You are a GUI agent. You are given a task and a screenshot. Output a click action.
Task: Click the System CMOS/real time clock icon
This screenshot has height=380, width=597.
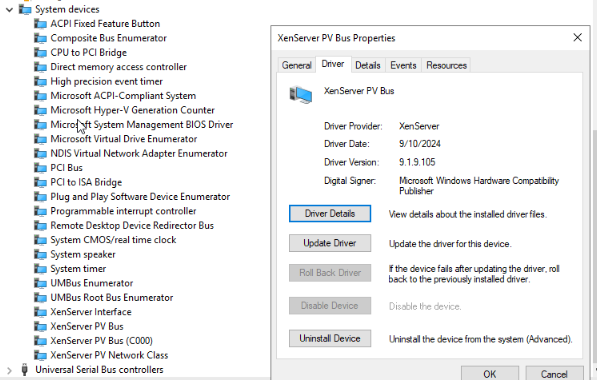[x=40, y=240]
